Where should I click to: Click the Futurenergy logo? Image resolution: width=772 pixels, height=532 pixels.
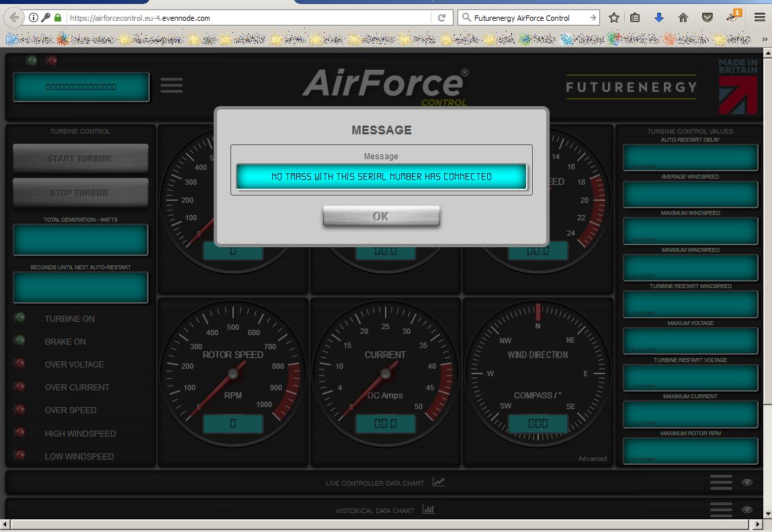tap(632, 87)
